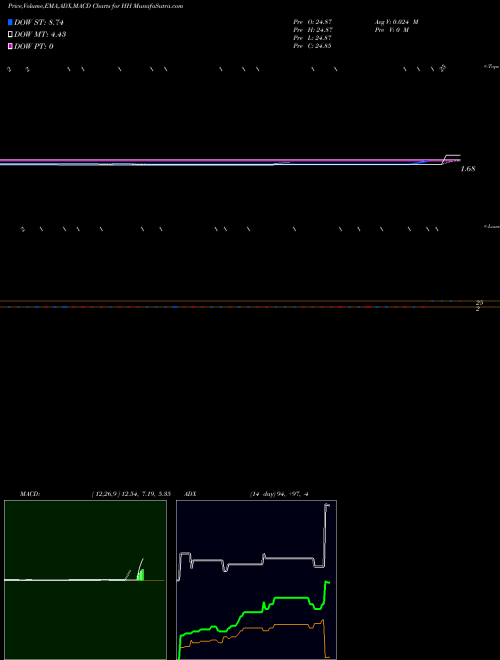
Task: Select the 'DOW MT: 4.48' legend text
Action: 40,34
